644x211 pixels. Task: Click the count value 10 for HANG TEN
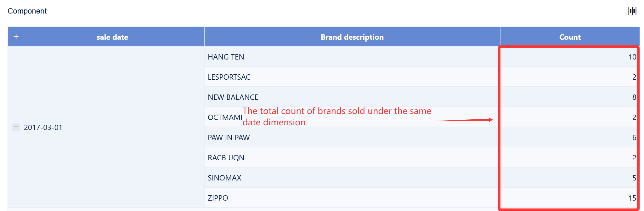pos(632,57)
